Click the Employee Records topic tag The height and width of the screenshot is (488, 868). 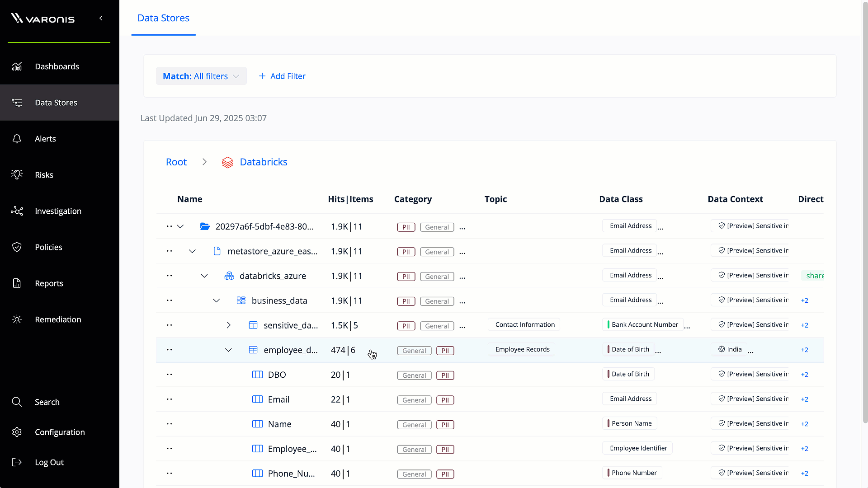(522, 349)
